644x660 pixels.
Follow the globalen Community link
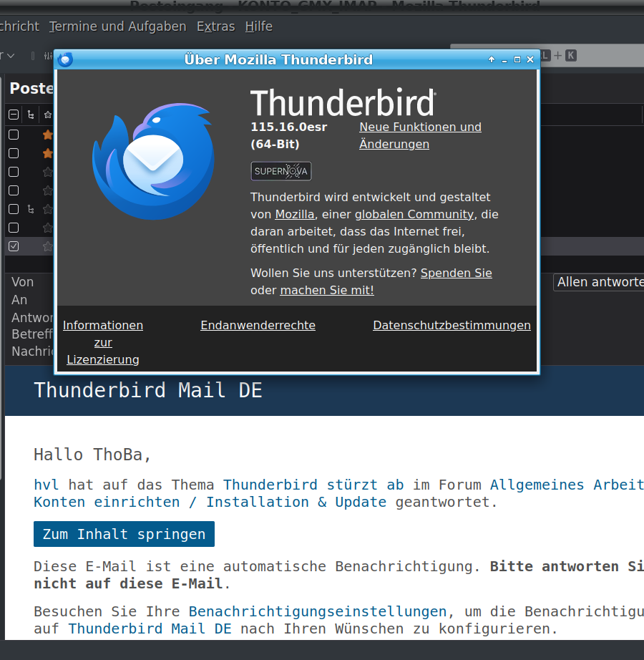(414, 215)
